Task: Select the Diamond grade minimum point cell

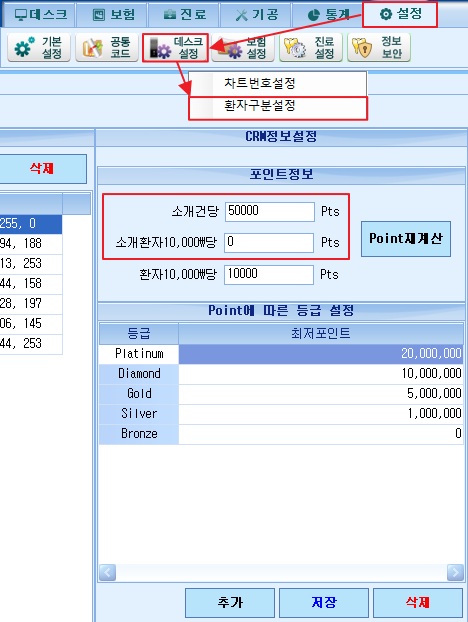Action: pos(321,374)
